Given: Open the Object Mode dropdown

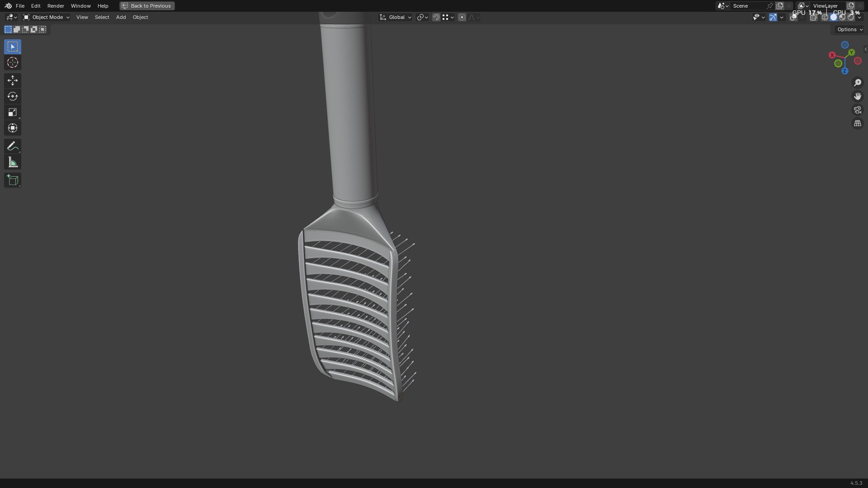Looking at the screenshot, I should tap(46, 17).
